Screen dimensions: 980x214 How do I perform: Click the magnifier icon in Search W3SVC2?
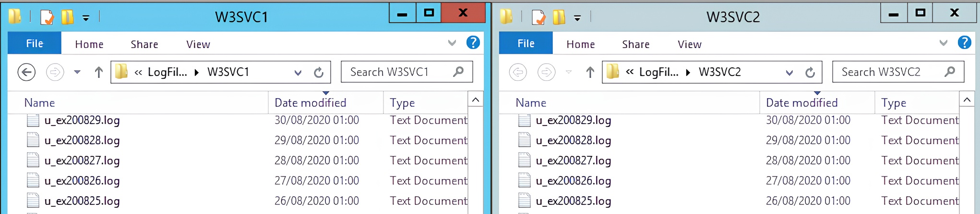[x=950, y=72]
